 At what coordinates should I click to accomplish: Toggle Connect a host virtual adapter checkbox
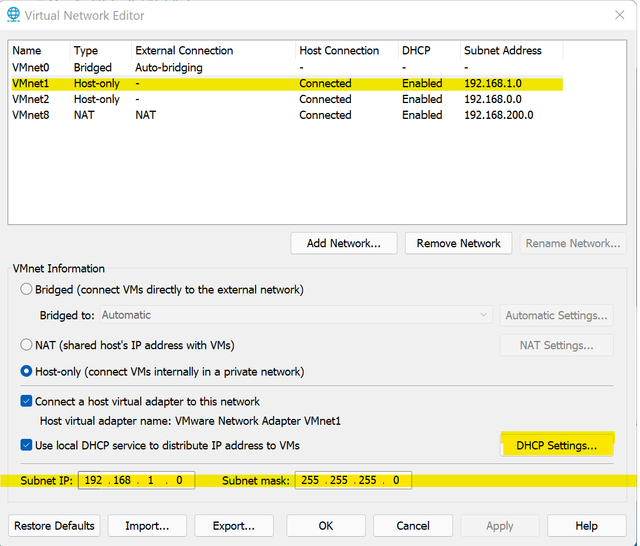pyautogui.click(x=27, y=401)
